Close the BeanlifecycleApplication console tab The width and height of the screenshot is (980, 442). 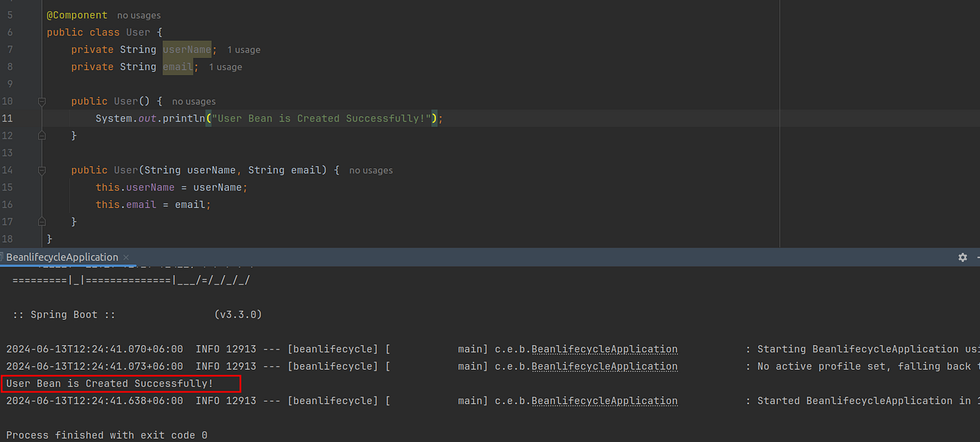(x=124, y=257)
